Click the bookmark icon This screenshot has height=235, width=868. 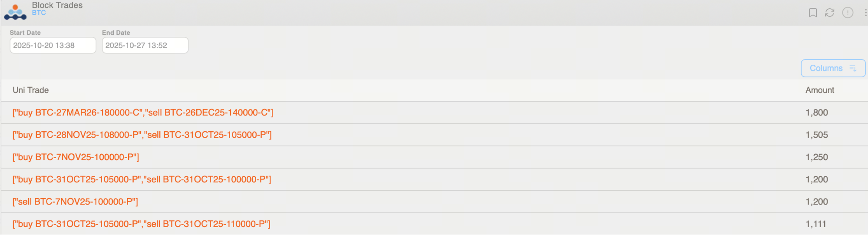point(813,13)
